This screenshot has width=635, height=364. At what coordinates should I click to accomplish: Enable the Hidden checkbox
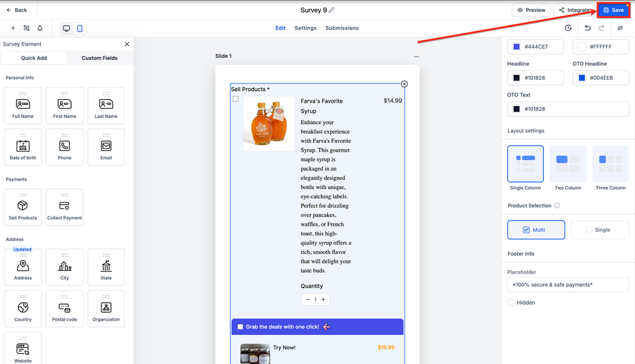click(511, 303)
